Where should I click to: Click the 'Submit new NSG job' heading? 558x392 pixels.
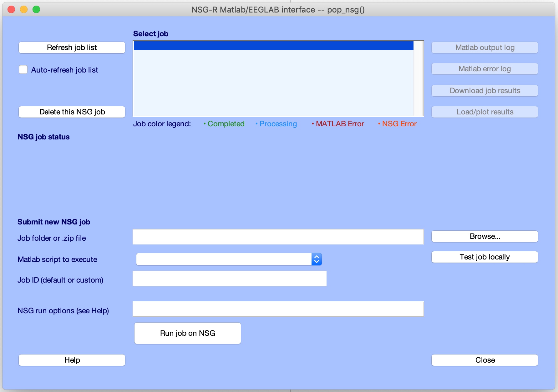[54, 222]
